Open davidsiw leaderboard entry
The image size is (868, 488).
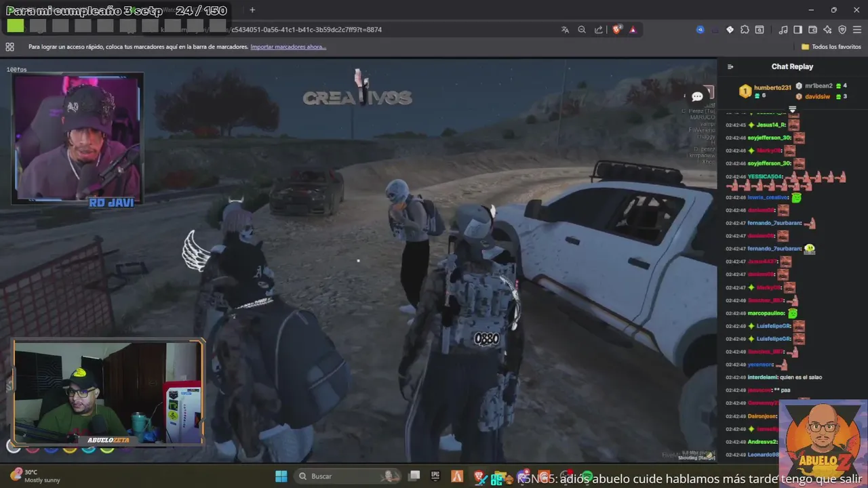coord(821,96)
